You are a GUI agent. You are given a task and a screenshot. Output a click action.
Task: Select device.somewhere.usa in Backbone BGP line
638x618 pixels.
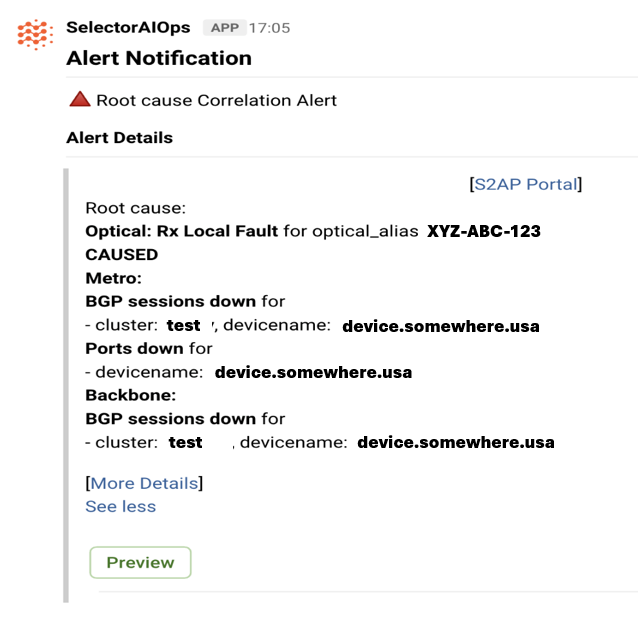tap(456, 442)
